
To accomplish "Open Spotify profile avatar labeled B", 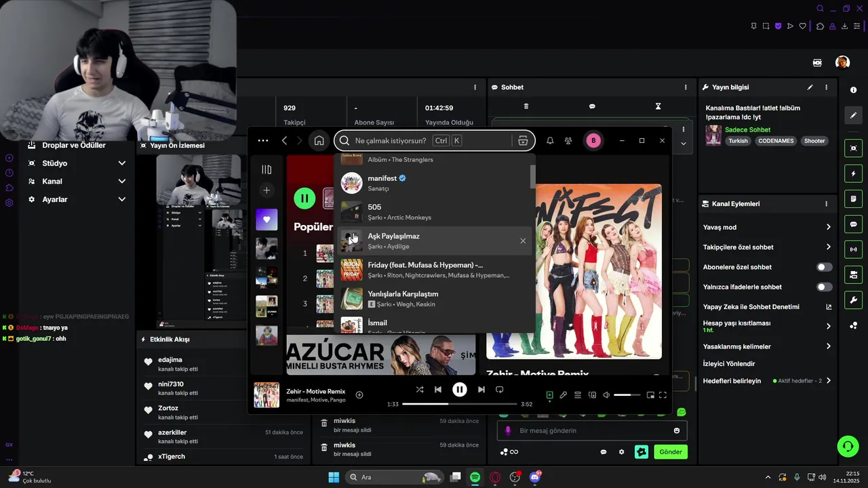I will coord(593,141).
